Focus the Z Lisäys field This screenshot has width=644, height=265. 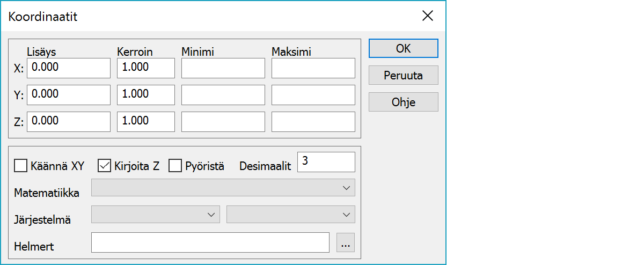click(x=69, y=122)
